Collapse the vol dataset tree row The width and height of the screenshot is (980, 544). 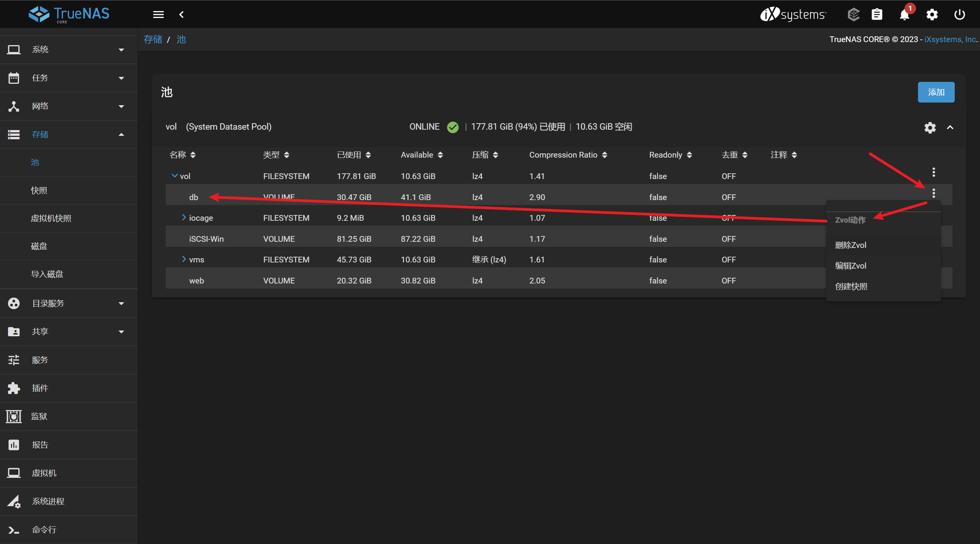[x=175, y=176]
